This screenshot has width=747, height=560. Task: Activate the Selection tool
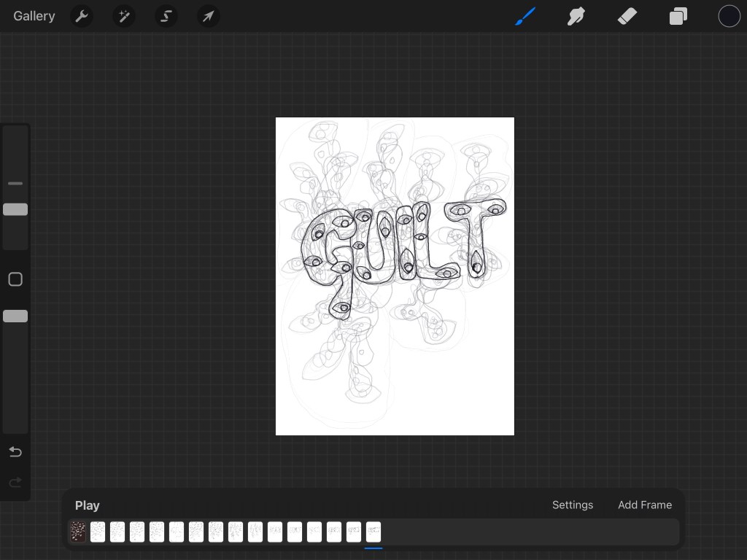click(x=166, y=16)
